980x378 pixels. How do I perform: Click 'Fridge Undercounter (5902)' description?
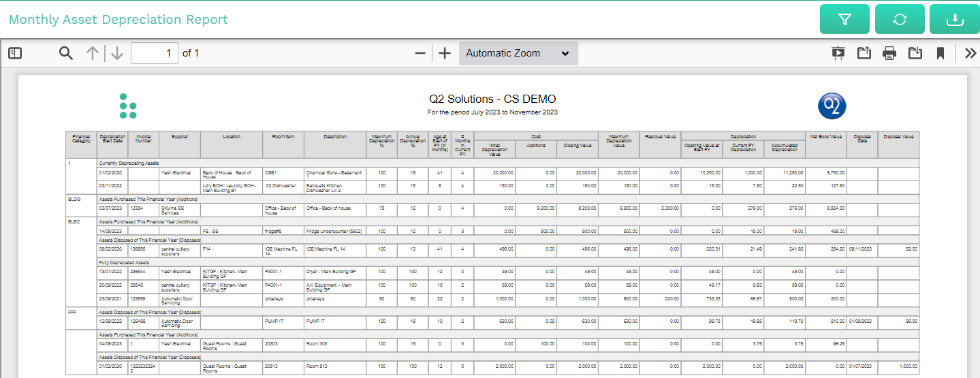pyautogui.click(x=334, y=231)
